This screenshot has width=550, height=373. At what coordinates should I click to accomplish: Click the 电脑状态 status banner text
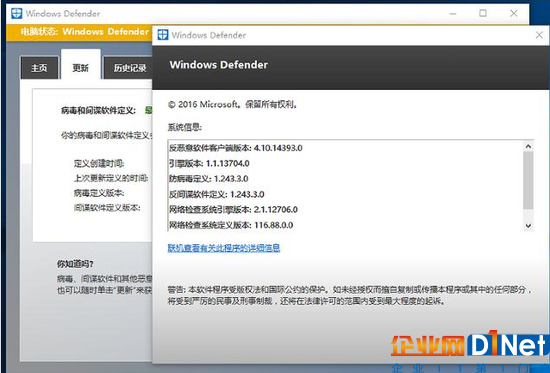(85, 32)
